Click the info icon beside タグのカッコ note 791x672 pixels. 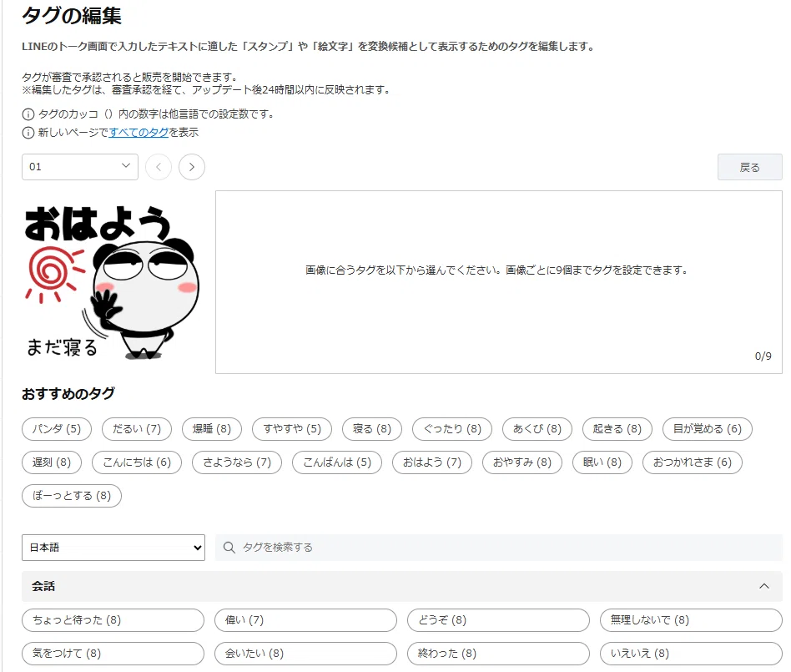(28, 114)
